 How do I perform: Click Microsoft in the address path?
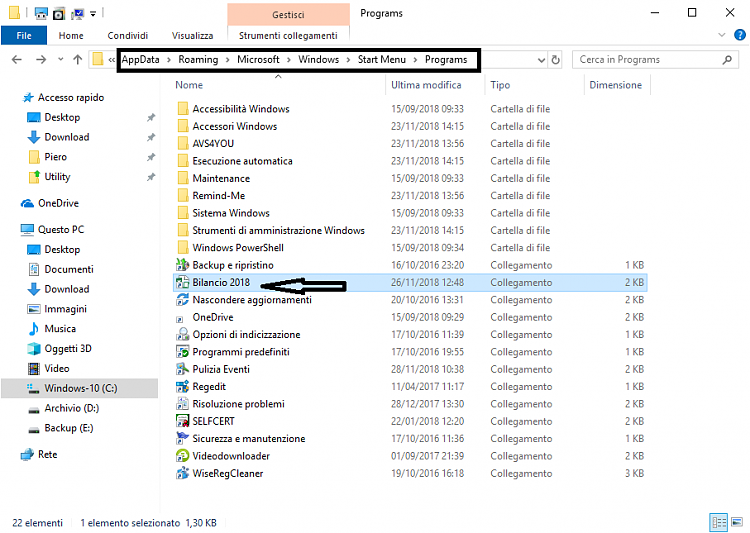(x=258, y=59)
